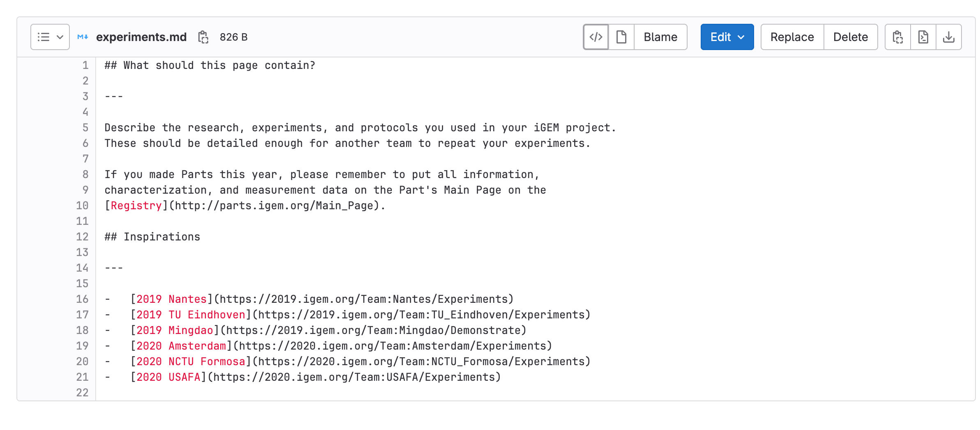This screenshot has height=430, width=980.
Task: Expand the chevron beside list icon
Action: tap(60, 37)
